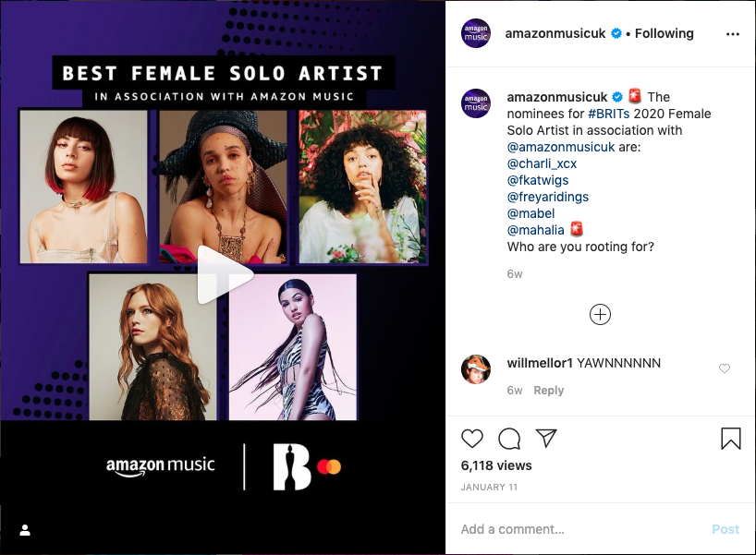Open the @mahalia mention
This screenshot has height=555, width=756.
(x=535, y=230)
